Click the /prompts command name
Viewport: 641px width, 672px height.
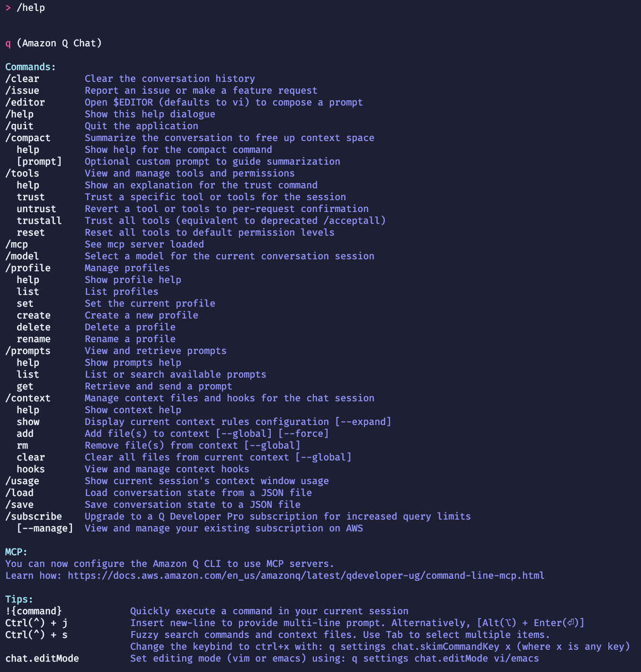(28, 351)
